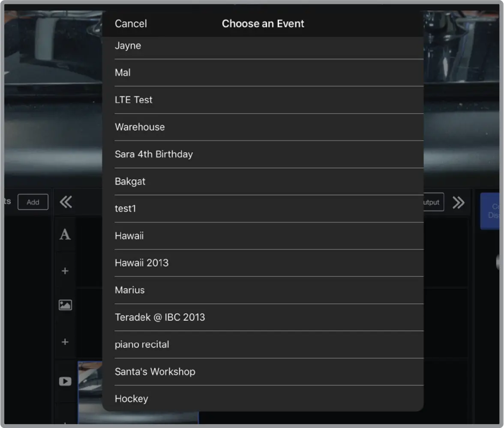Choose the Santa's Workshop event
This screenshot has height=428, width=504.
tap(263, 372)
